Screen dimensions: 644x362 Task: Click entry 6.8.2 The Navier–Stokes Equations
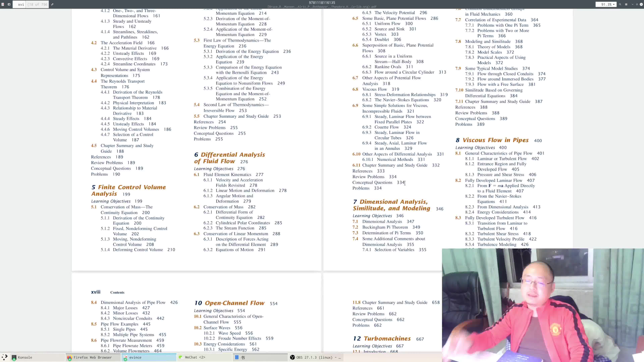tap(401, 100)
